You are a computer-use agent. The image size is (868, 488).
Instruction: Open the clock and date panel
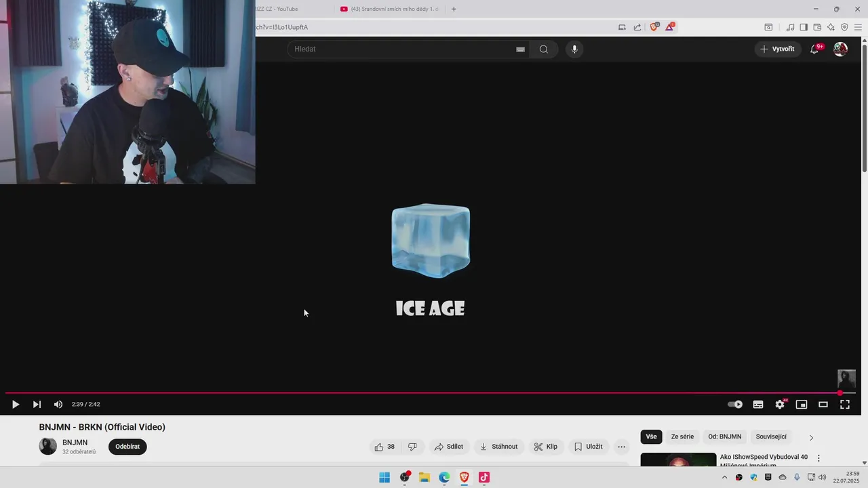(846, 477)
